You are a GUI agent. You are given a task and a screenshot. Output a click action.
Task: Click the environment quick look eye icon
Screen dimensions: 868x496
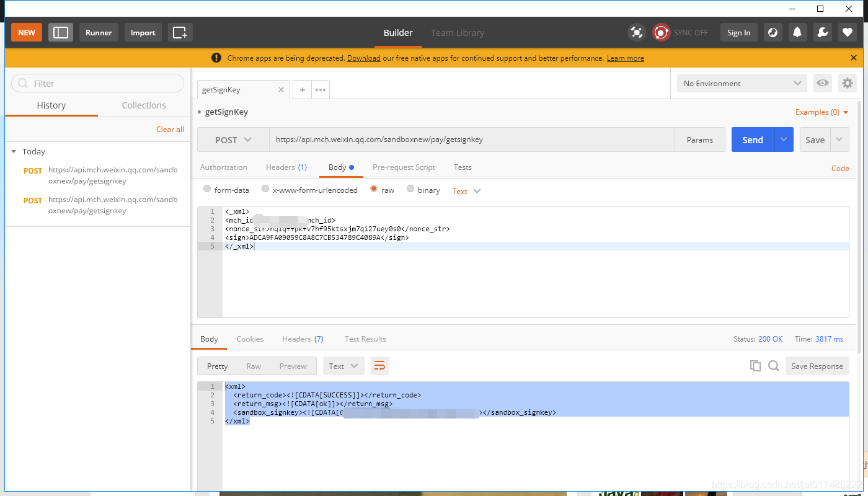(823, 83)
